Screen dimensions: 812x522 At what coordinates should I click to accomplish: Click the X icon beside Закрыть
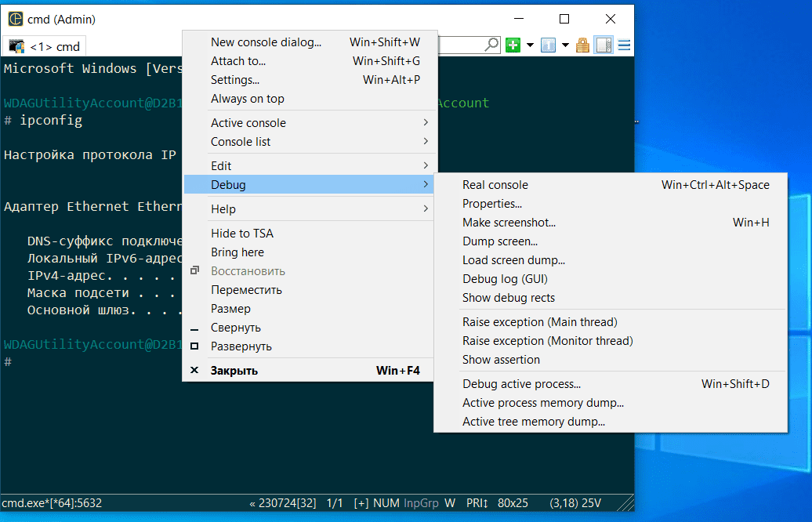pos(194,370)
